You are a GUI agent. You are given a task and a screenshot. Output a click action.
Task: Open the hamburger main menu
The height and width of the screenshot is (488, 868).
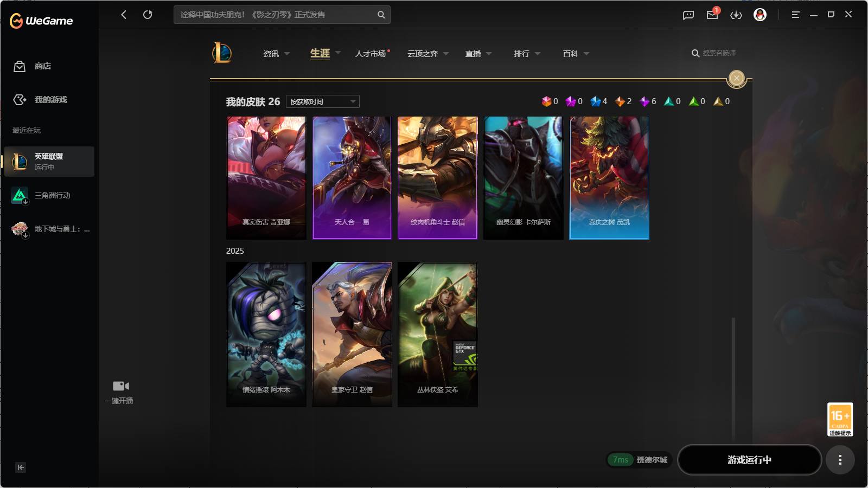[x=795, y=15]
